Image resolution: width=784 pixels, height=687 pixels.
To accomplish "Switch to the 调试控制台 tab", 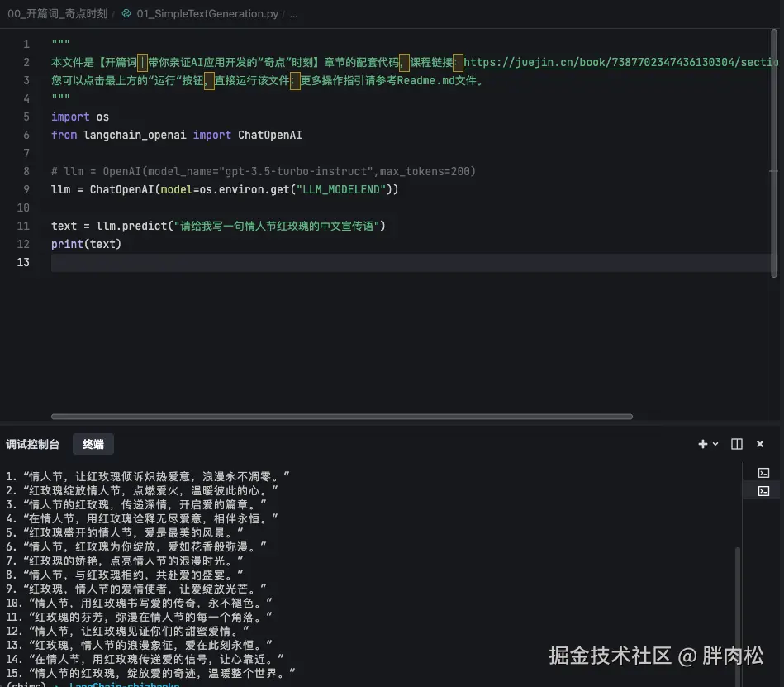I will tap(33, 444).
